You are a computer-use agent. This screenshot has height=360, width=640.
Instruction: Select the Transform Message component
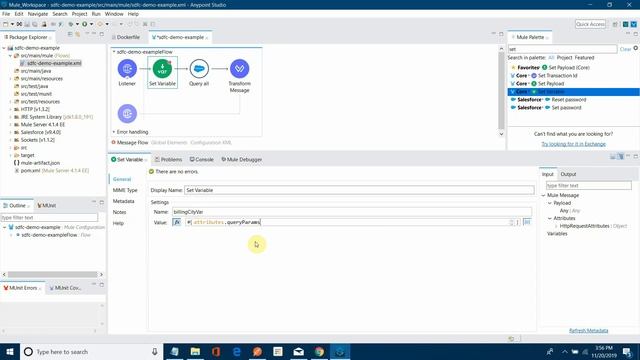coord(239,69)
